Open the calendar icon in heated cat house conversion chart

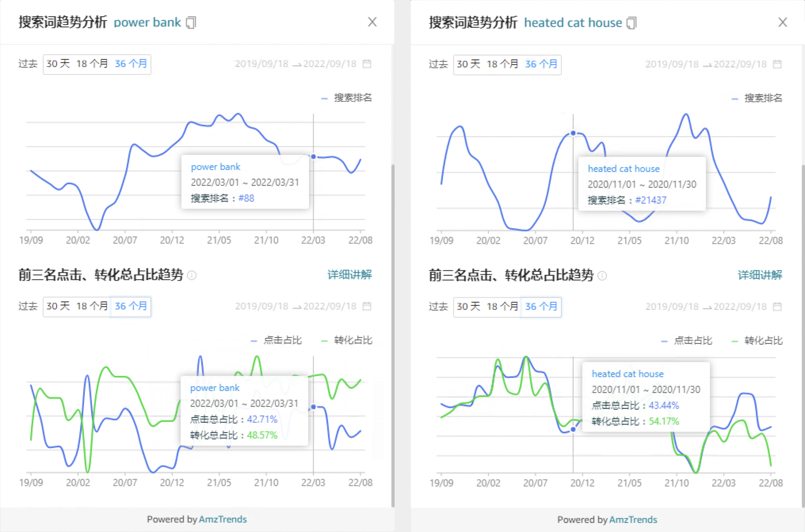click(778, 306)
